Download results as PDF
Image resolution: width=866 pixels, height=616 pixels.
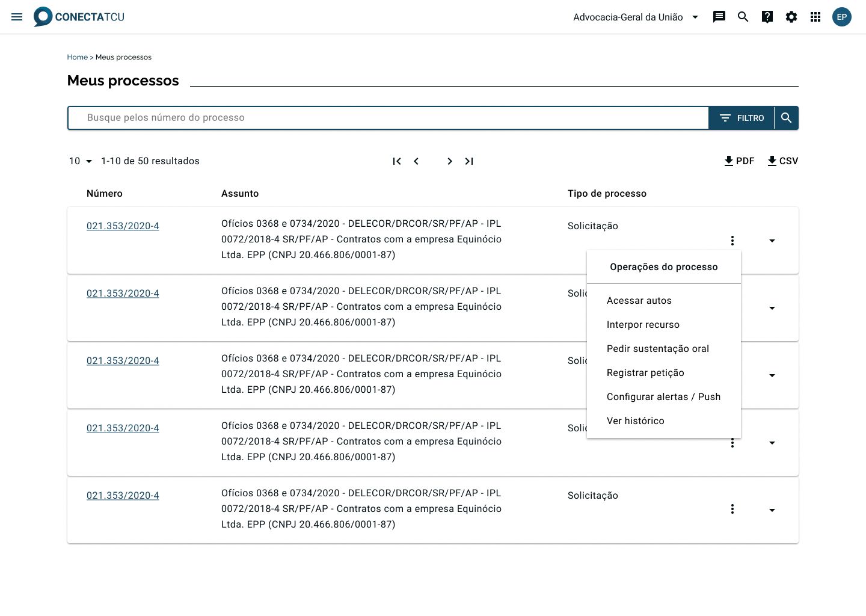tap(739, 161)
